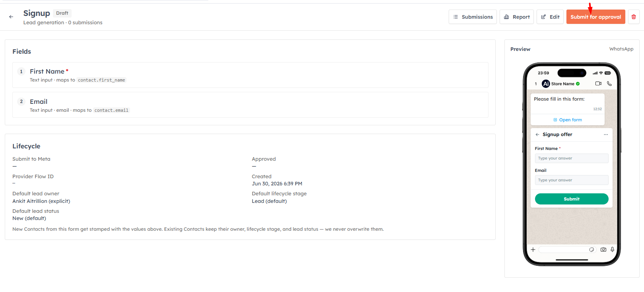
Task: Click the phone battery indicator icon
Action: point(608,73)
